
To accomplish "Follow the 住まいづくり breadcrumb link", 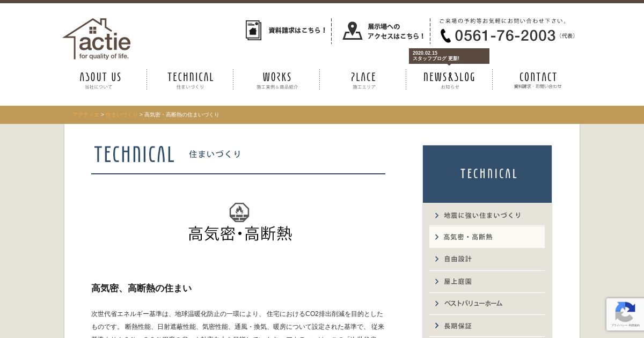I will (x=122, y=115).
